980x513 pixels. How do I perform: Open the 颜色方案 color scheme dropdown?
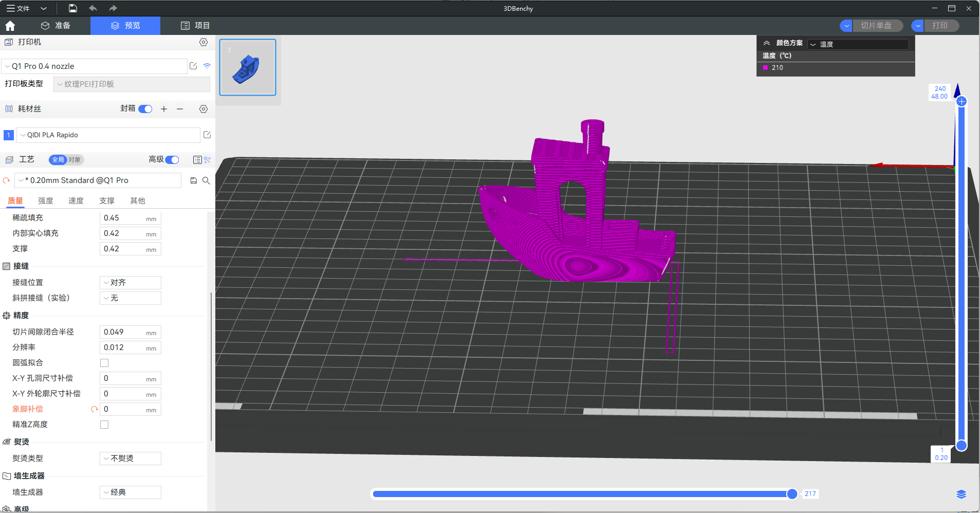pos(858,44)
